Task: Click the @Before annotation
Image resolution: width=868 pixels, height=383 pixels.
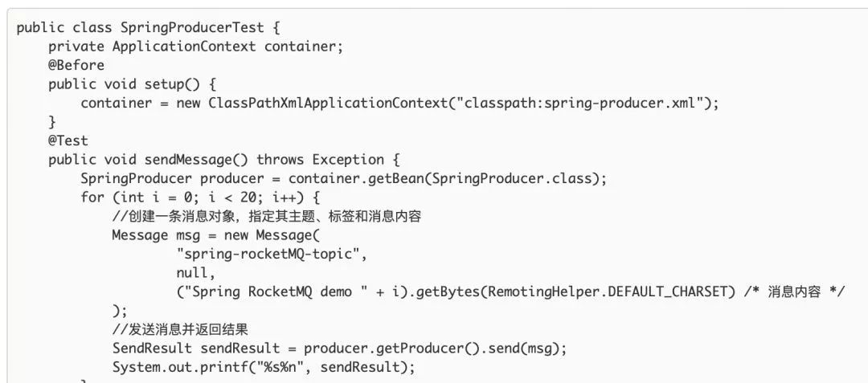Action: point(76,65)
